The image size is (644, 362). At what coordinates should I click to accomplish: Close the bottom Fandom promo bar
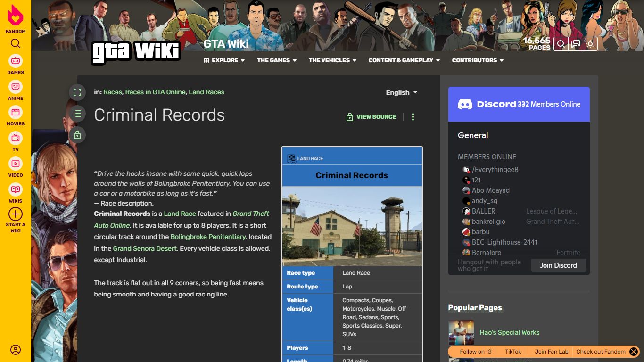pyautogui.click(x=634, y=352)
